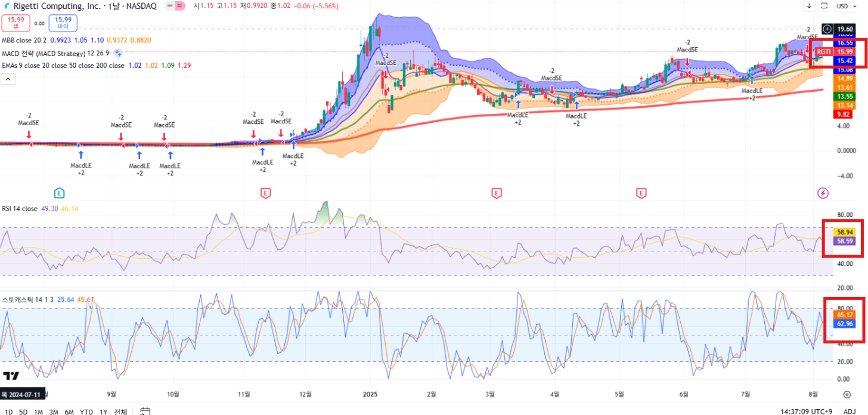868x415 pixels.
Task: Click the 7월 label on time axis
Action: click(x=745, y=394)
